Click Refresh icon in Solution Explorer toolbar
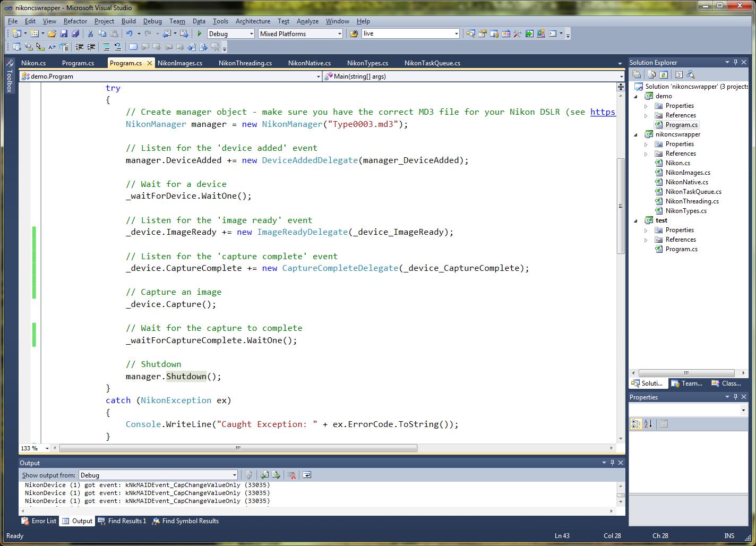 pos(663,75)
